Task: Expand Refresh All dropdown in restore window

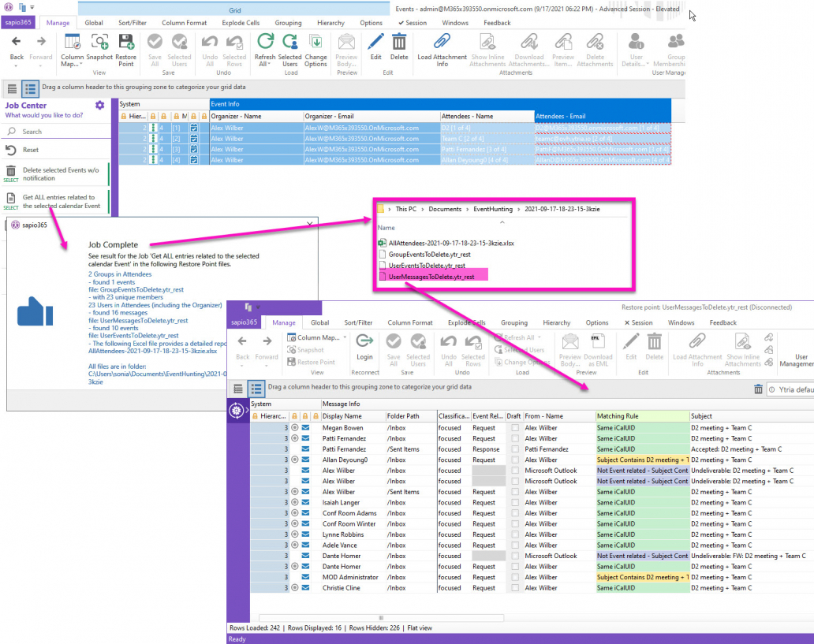Action: click(x=540, y=337)
